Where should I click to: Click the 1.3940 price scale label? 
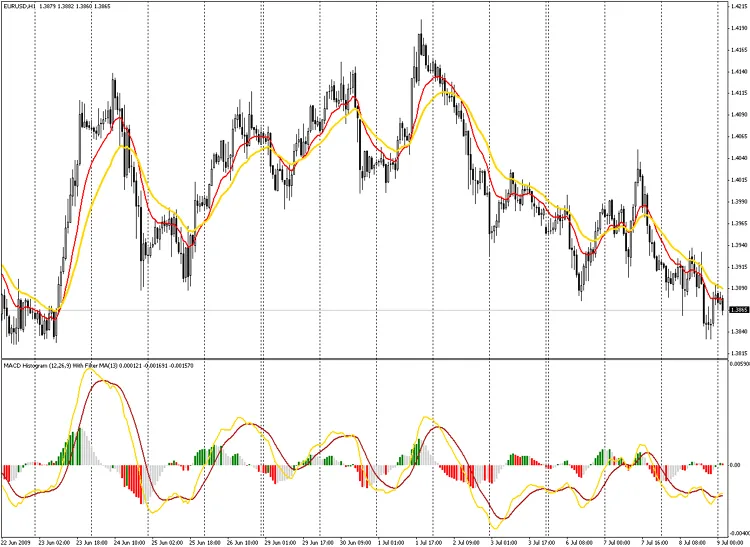coord(738,245)
